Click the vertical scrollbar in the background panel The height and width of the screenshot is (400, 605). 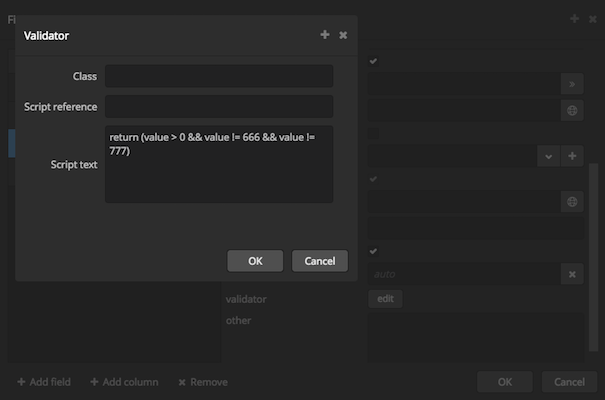click(593, 257)
